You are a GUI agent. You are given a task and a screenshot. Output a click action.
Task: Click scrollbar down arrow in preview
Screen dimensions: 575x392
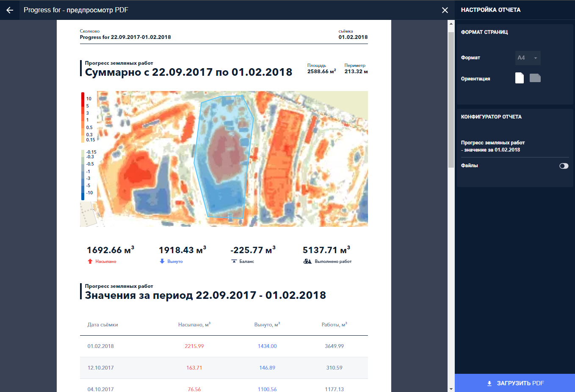click(451, 389)
